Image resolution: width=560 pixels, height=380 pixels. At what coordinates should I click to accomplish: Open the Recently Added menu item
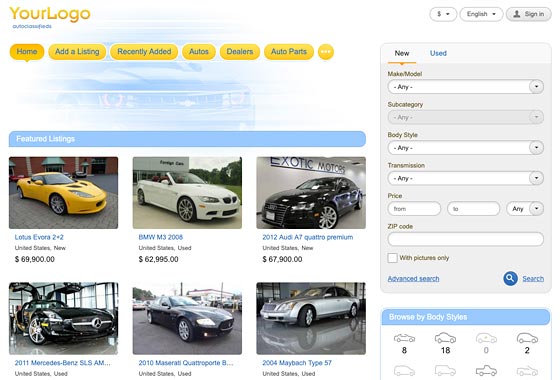144,52
